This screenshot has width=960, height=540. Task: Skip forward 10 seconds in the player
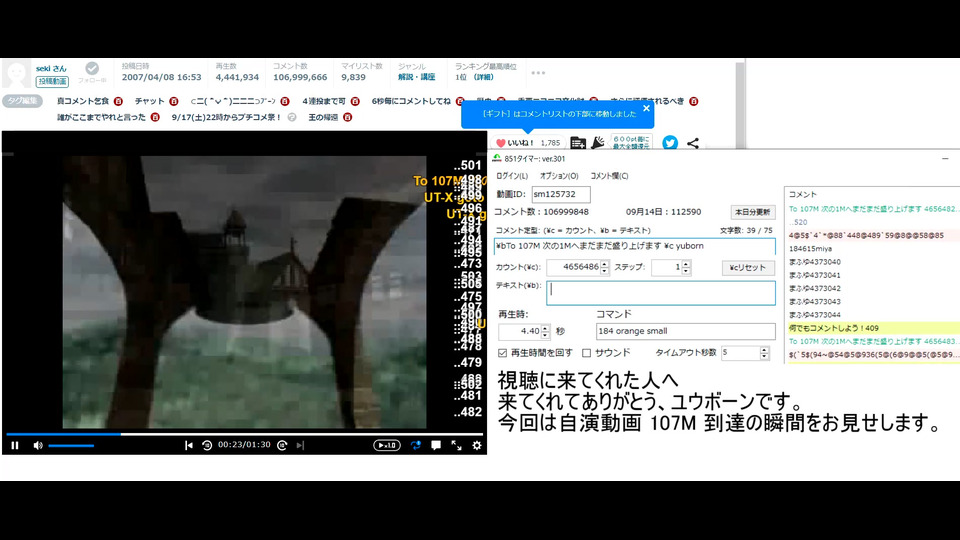tap(282, 446)
